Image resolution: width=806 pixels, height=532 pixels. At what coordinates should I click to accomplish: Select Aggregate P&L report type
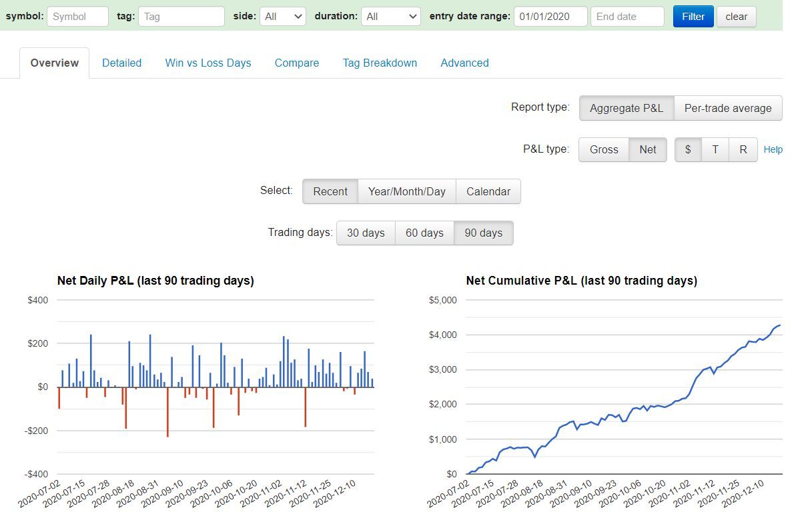pyautogui.click(x=627, y=108)
